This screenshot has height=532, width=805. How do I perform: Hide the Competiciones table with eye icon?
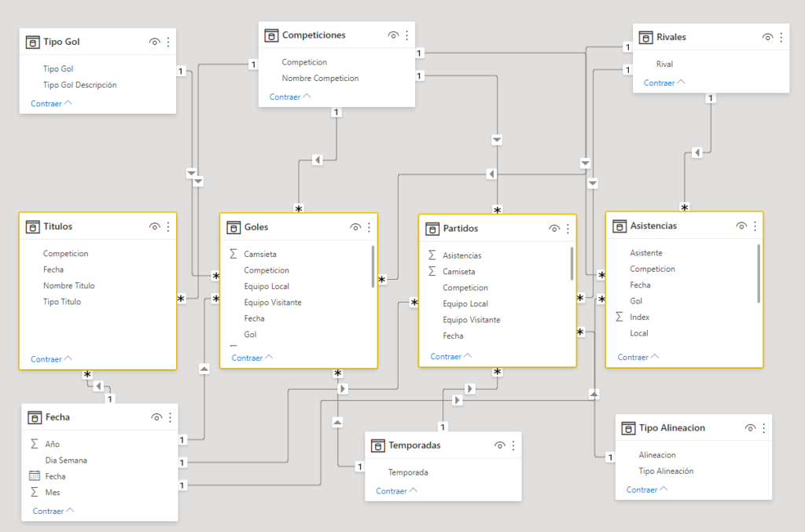(x=393, y=35)
